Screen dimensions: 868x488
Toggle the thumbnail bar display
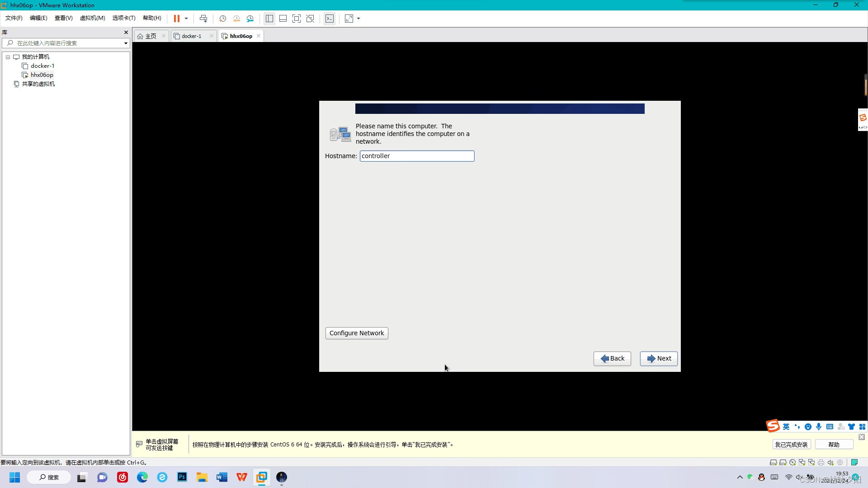click(x=283, y=19)
